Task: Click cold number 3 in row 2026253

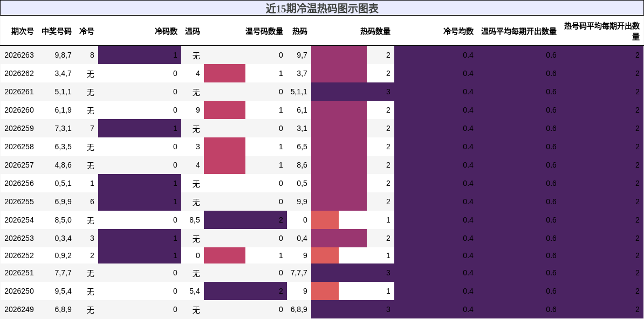Action: pyautogui.click(x=92, y=238)
